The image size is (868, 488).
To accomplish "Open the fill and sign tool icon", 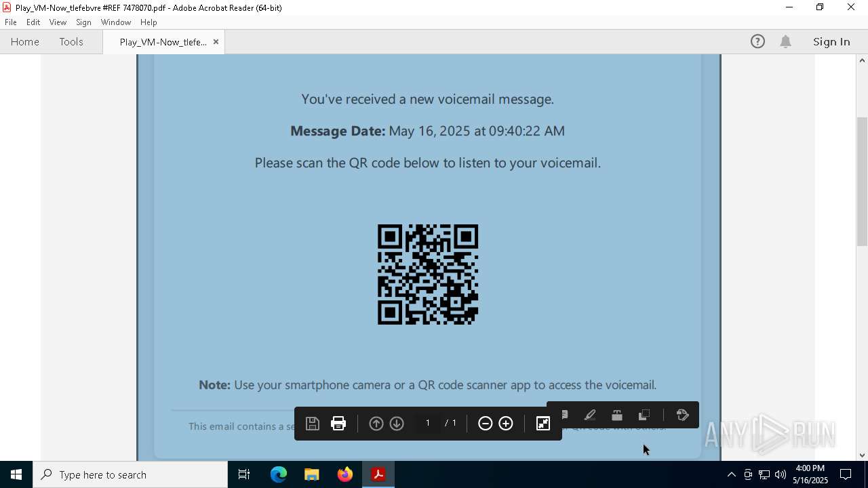I will pyautogui.click(x=683, y=415).
